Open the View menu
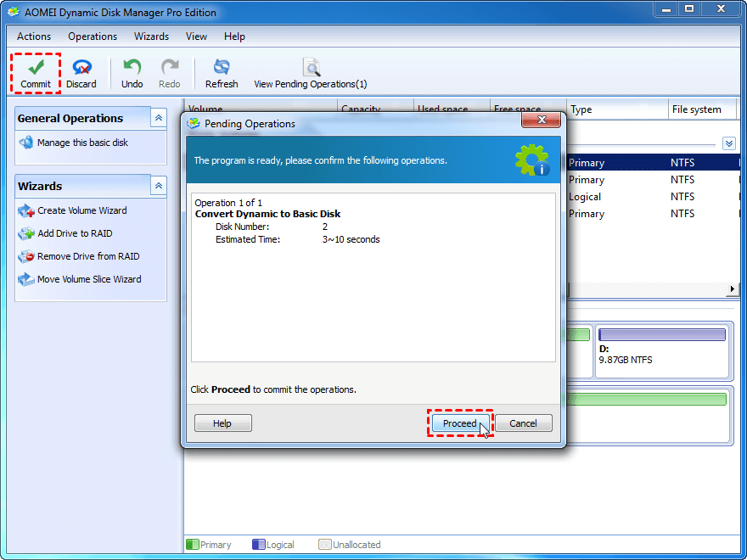The image size is (747, 560). 196,36
